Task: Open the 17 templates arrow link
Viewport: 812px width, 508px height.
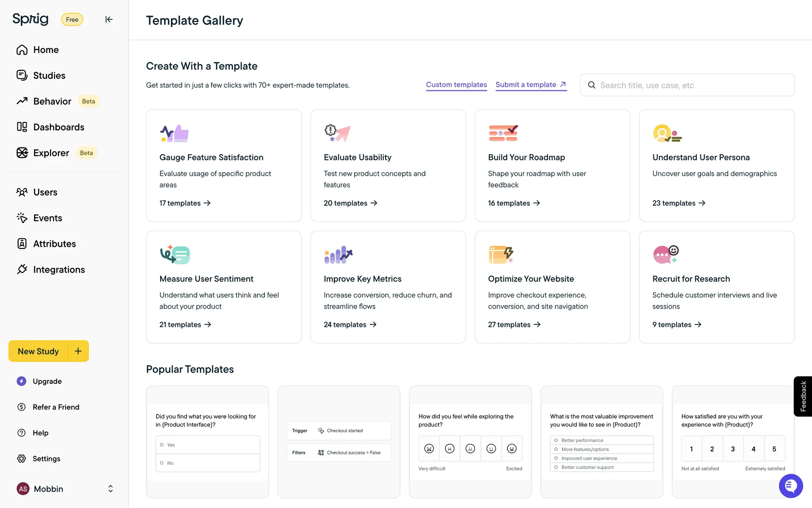Action: click(x=185, y=203)
